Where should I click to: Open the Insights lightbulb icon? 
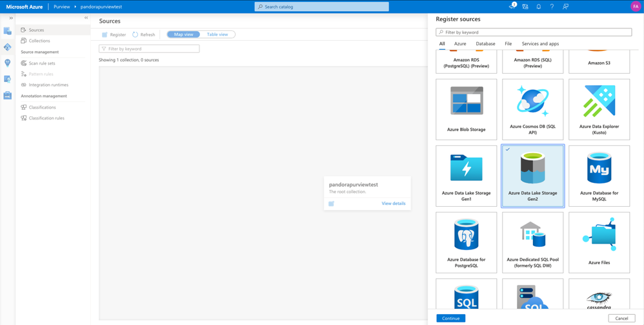(x=7, y=63)
